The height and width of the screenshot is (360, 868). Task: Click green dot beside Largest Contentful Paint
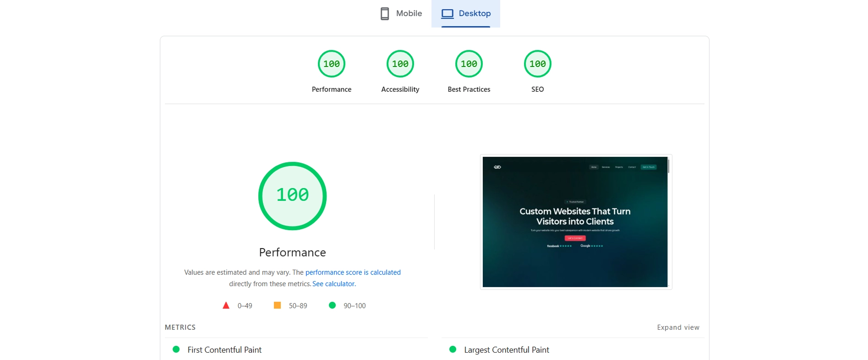(453, 349)
